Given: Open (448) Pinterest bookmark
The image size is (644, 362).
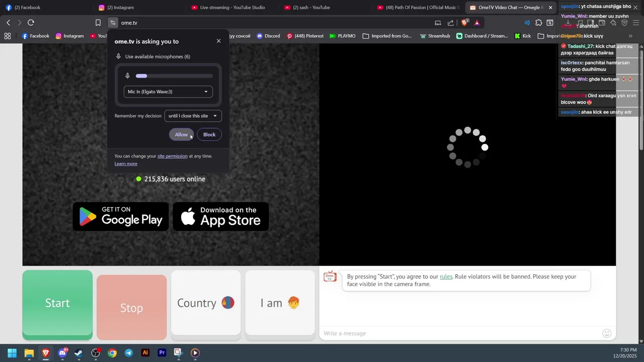Looking at the screenshot, I should point(305,36).
